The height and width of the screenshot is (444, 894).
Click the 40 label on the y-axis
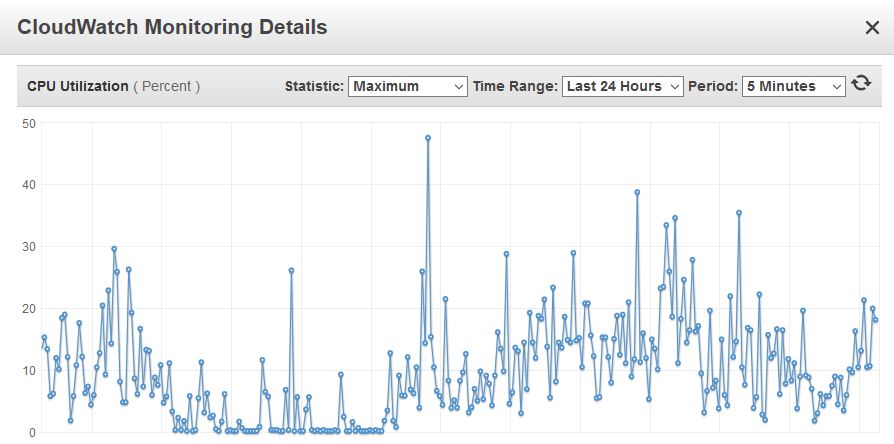tap(27, 185)
